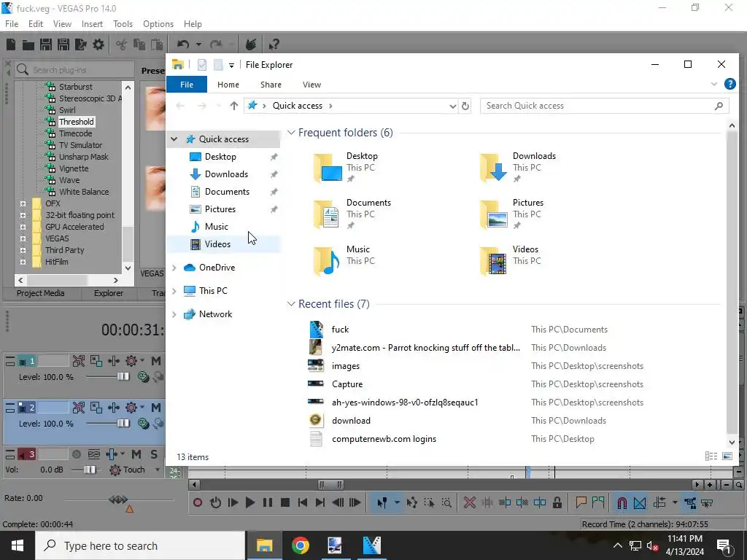Select Videos in File Explorer sidebar

click(x=217, y=244)
